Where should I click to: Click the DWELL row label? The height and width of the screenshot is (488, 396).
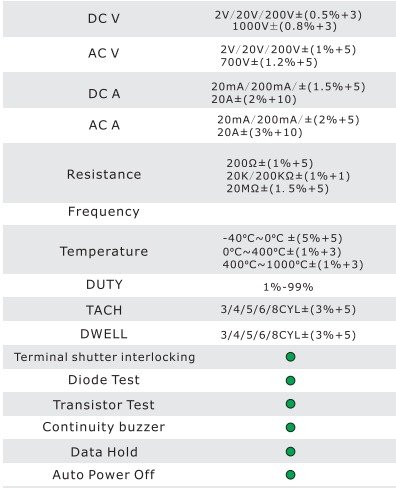coord(104,334)
